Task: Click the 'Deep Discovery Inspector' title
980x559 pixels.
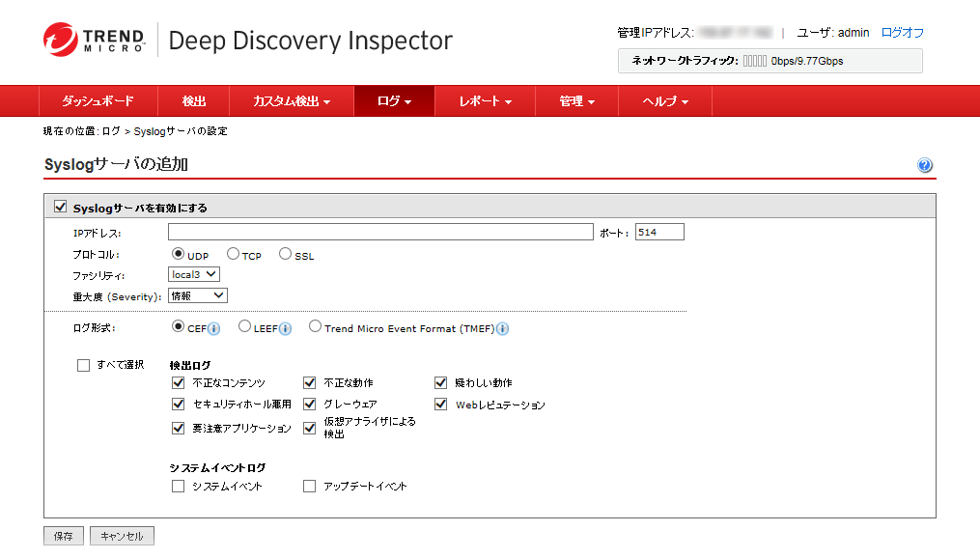Action: [x=311, y=41]
